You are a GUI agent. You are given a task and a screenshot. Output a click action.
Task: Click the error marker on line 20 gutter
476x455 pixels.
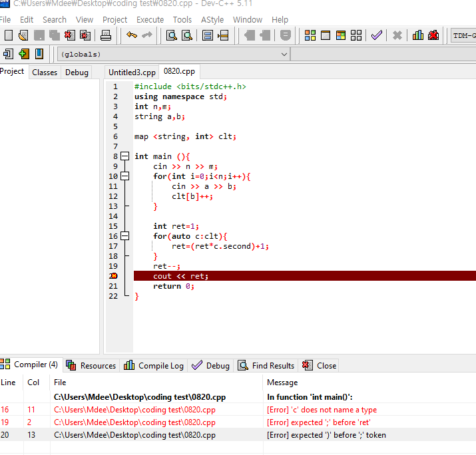114,276
